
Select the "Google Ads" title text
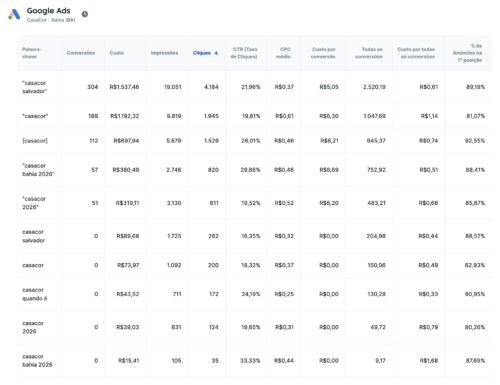click(49, 11)
